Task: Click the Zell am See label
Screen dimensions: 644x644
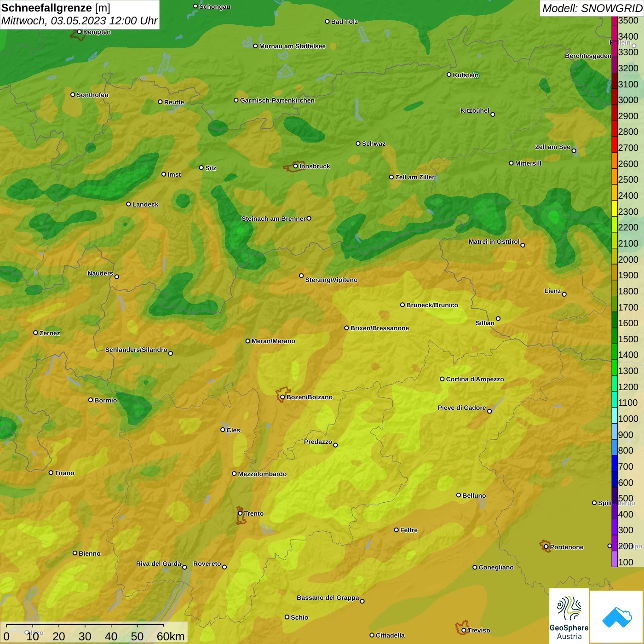Action: point(552,147)
